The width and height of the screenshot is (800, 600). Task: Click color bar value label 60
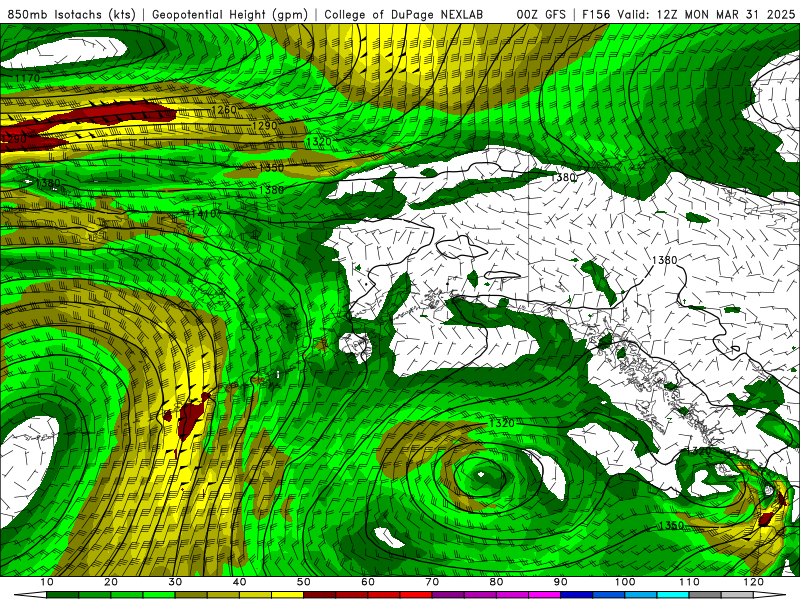pyautogui.click(x=368, y=582)
